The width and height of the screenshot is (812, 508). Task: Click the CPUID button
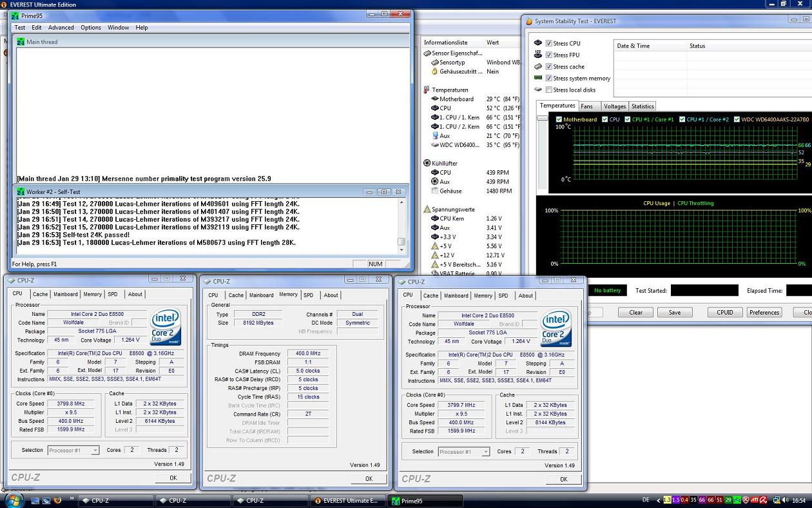[724, 312]
